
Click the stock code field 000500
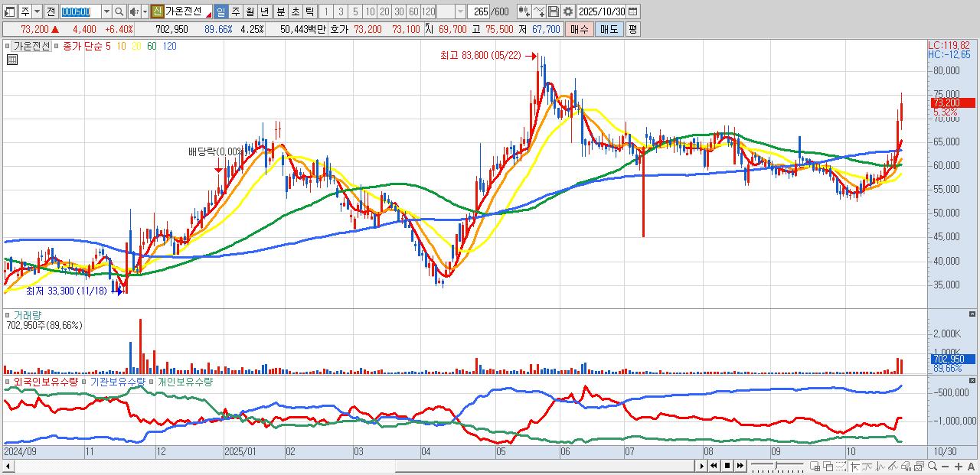[x=80, y=11]
